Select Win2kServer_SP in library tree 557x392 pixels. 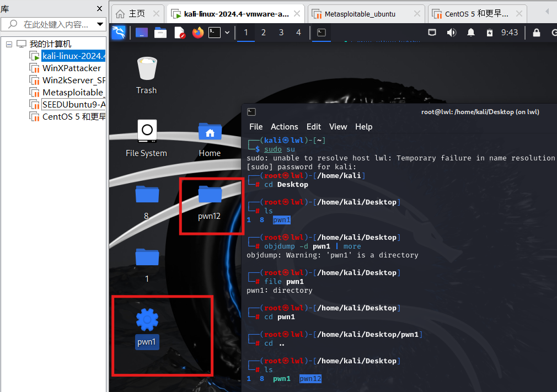(73, 80)
